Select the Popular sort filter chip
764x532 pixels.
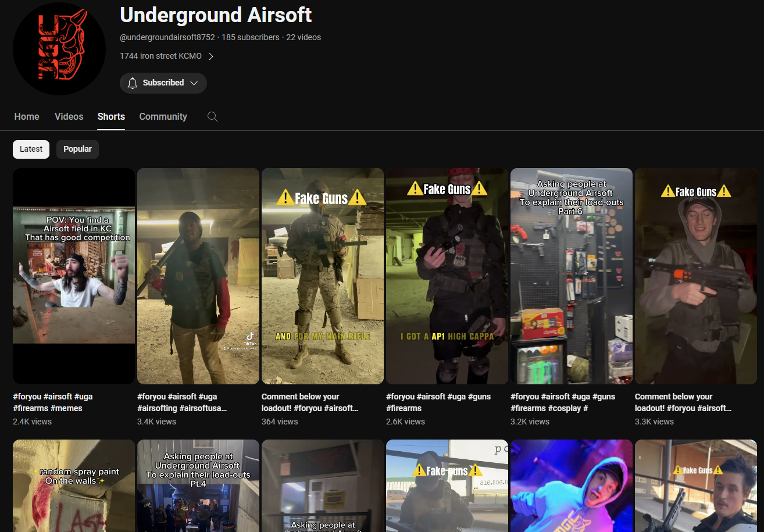coord(77,149)
